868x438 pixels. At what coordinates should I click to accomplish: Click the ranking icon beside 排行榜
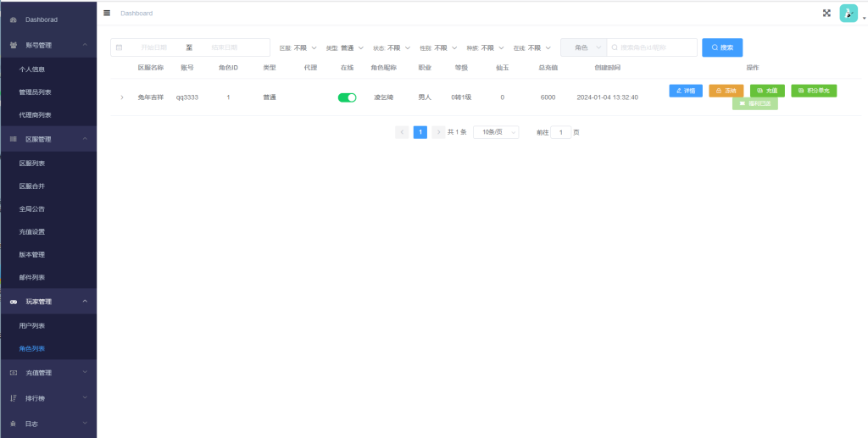pyautogui.click(x=14, y=398)
